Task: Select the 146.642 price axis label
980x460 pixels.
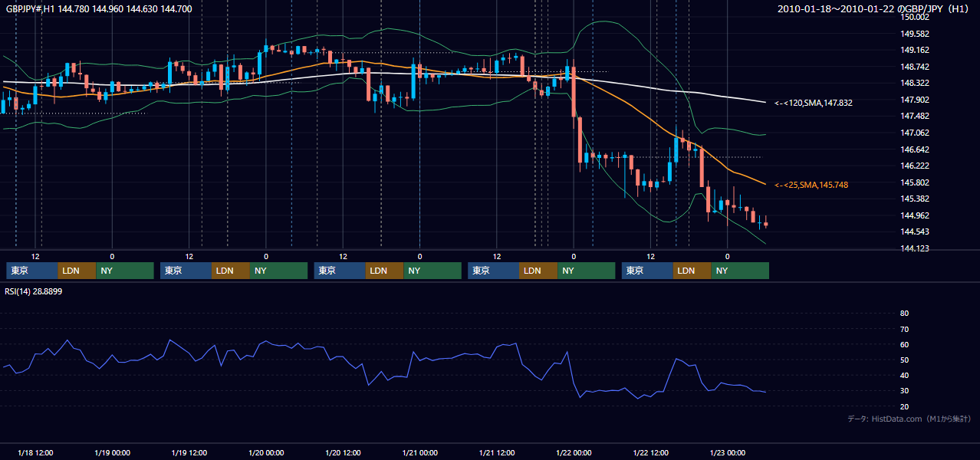Action: point(915,149)
